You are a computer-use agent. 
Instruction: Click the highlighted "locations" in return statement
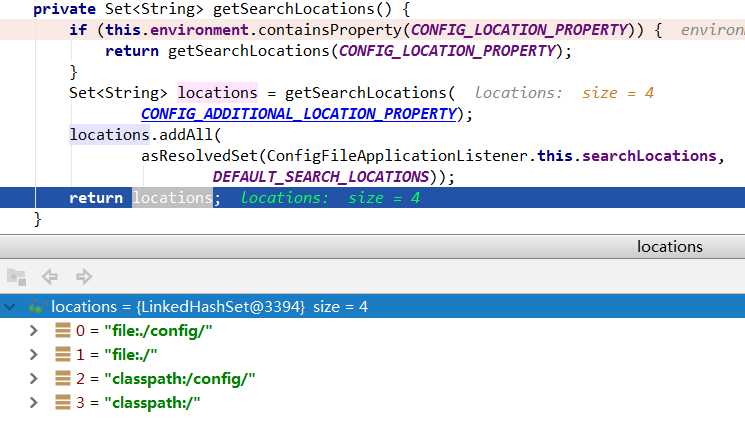(172, 198)
